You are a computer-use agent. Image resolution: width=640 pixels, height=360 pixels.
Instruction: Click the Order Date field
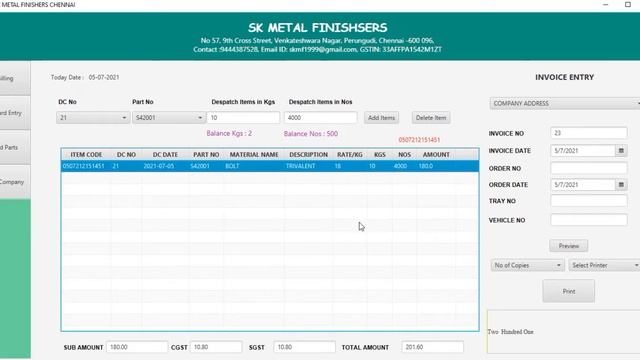click(583, 184)
